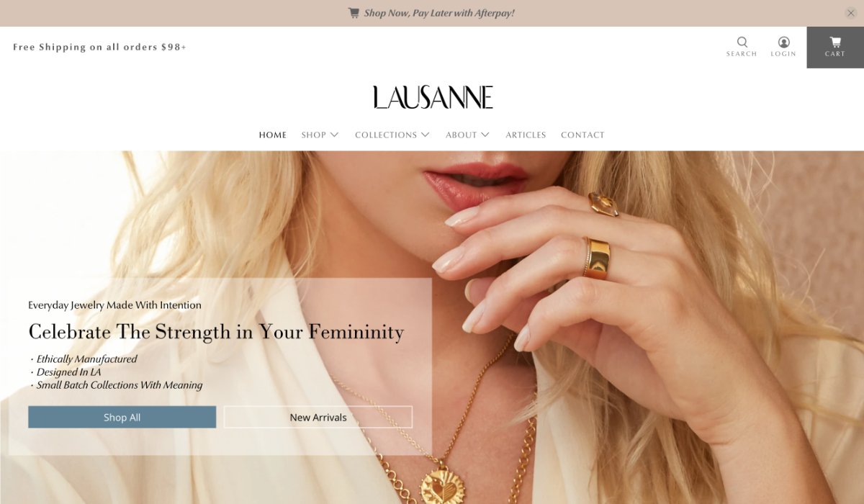
Task: Click the Shop All button
Action: 122,417
